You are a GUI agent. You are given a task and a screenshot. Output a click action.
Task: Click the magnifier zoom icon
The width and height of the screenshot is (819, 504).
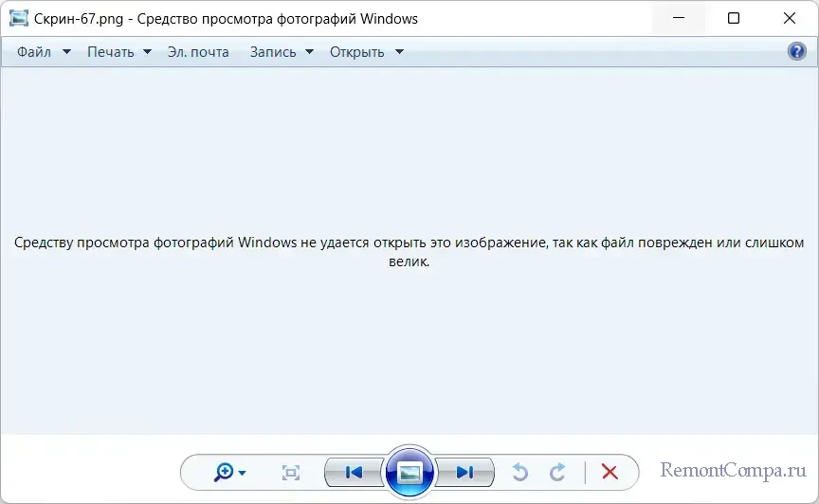224,472
